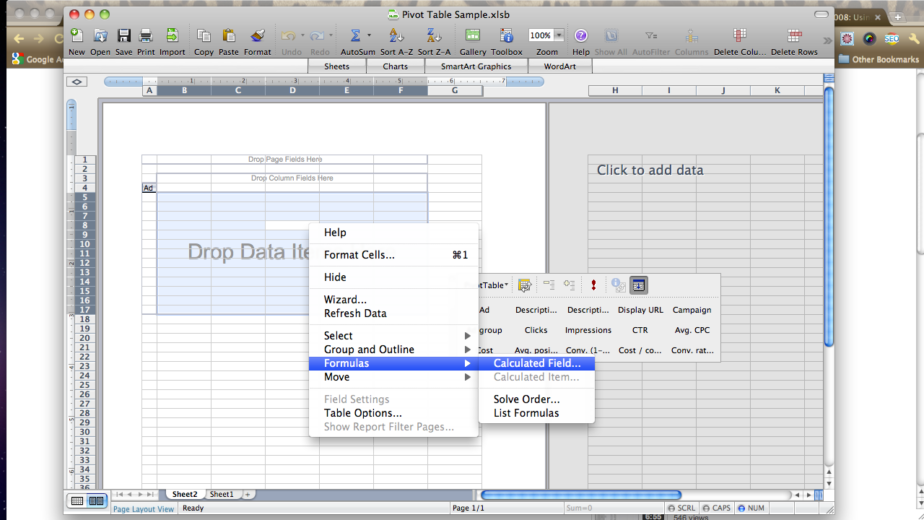Screen dimensions: 924x520
Task: Expand the Select submenu
Action: 393,335
